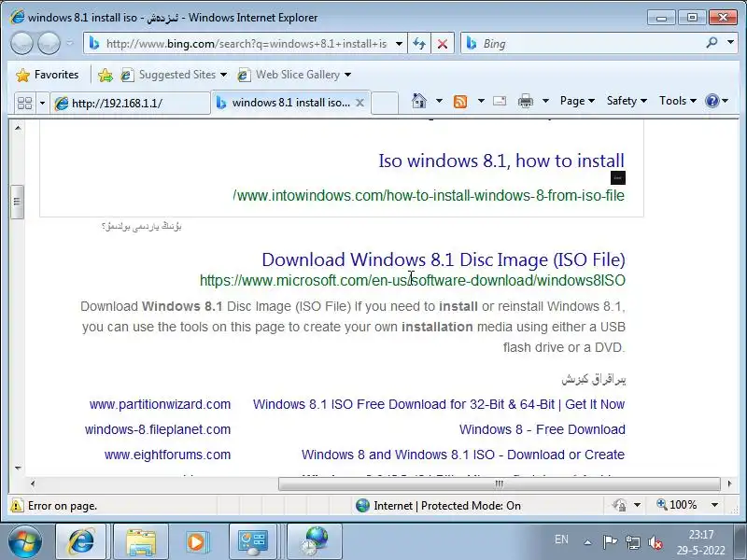The height and width of the screenshot is (560, 747).
Task: Click the vertical scrollbar thumb
Action: point(17,202)
